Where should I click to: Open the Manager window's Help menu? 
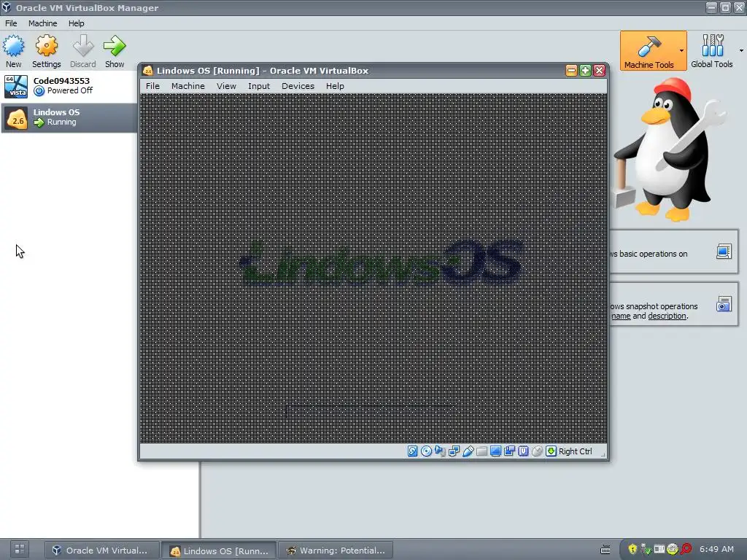[x=76, y=23]
